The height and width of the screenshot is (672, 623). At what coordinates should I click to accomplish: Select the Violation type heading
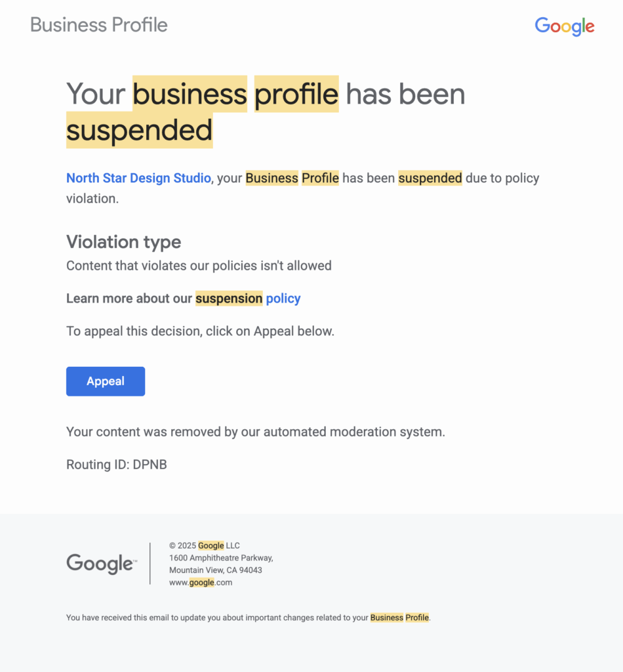[123, 242]
